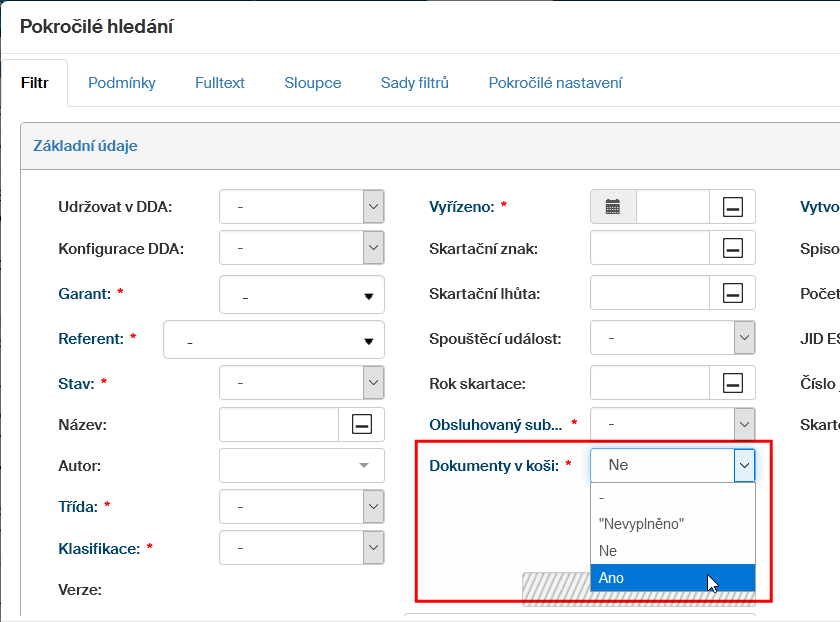Image resolution: width=840 pixels, height=622 pixels.
Task: Click the minus icon beside Rok skartace
Action: tap(733, 382)
